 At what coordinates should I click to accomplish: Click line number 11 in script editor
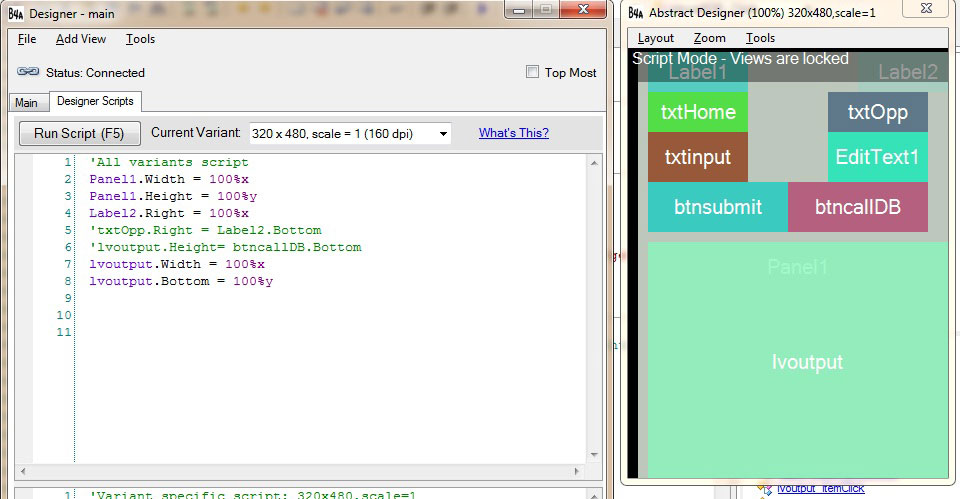pos(64,332)
